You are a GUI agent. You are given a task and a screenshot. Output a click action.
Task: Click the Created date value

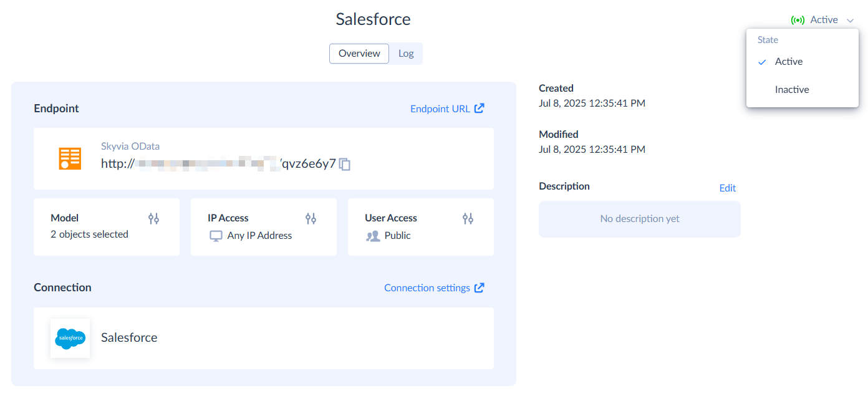[x=592, y=103]
